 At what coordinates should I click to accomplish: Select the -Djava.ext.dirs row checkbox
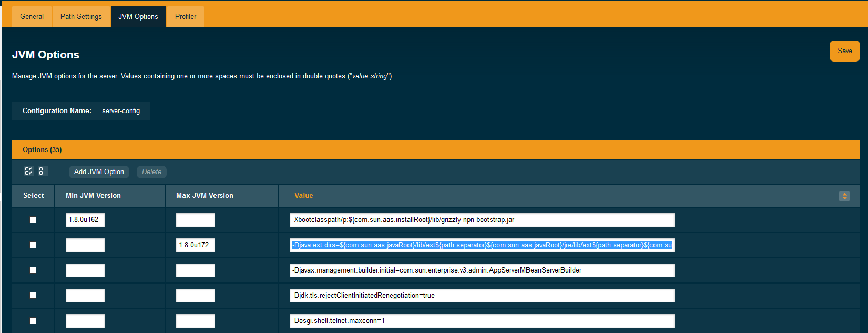tap(33, 245)
